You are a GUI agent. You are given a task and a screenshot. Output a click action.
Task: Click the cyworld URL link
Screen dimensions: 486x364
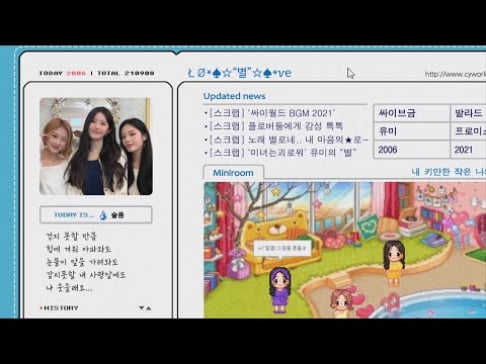(x=455, y=74)
